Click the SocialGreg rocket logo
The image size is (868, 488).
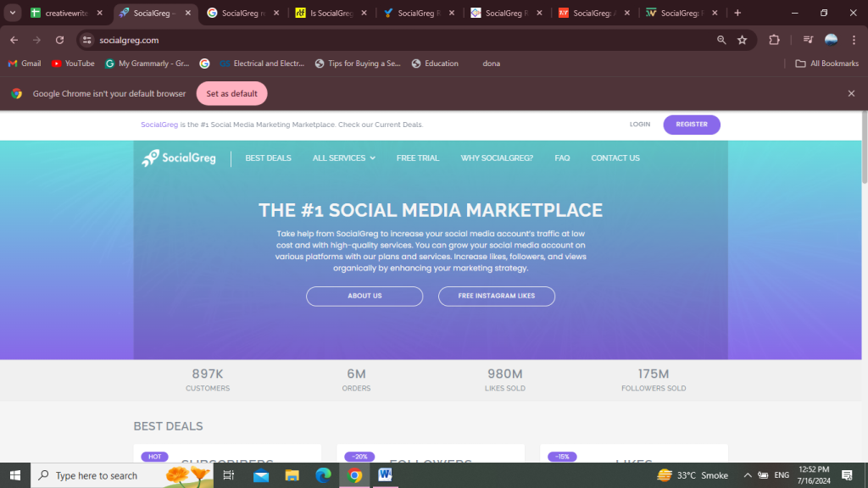coord(179,158)
